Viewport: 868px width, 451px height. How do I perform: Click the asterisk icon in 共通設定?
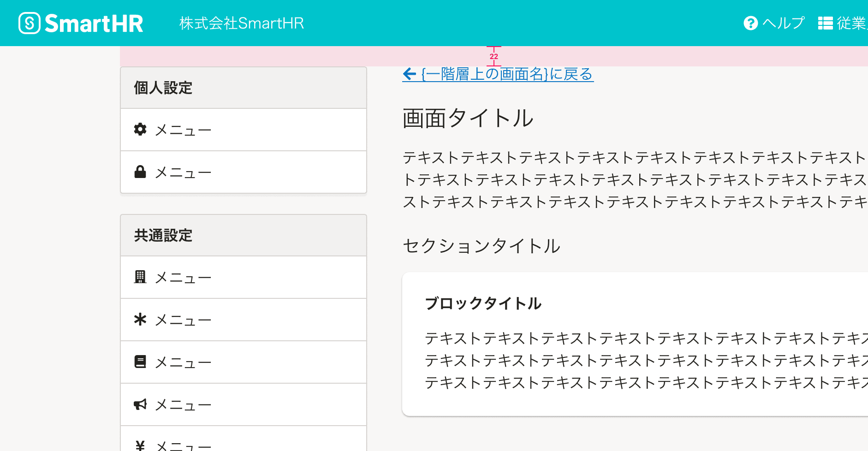click(141, 320)
